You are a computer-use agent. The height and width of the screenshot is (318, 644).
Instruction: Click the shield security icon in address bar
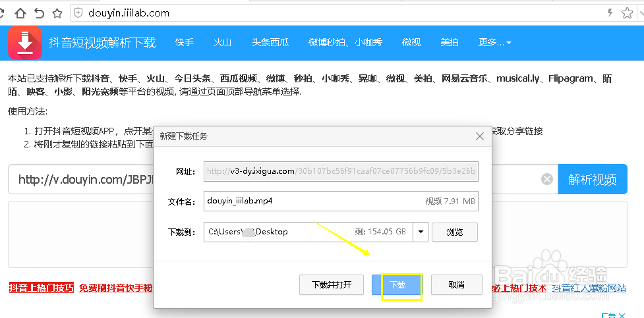click(78, 13)
